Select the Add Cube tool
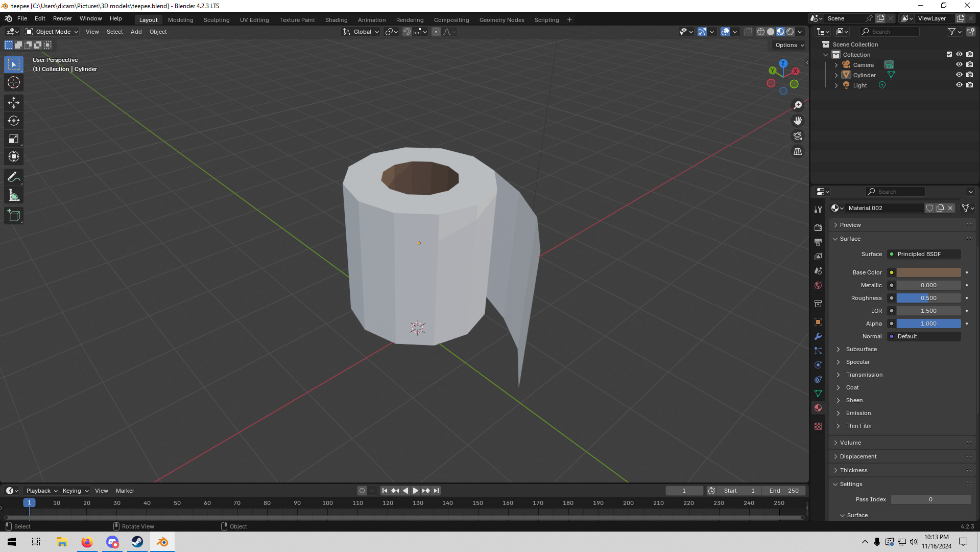Image resolution: width=980 pixels, height=552 pixels. (14, 216)
